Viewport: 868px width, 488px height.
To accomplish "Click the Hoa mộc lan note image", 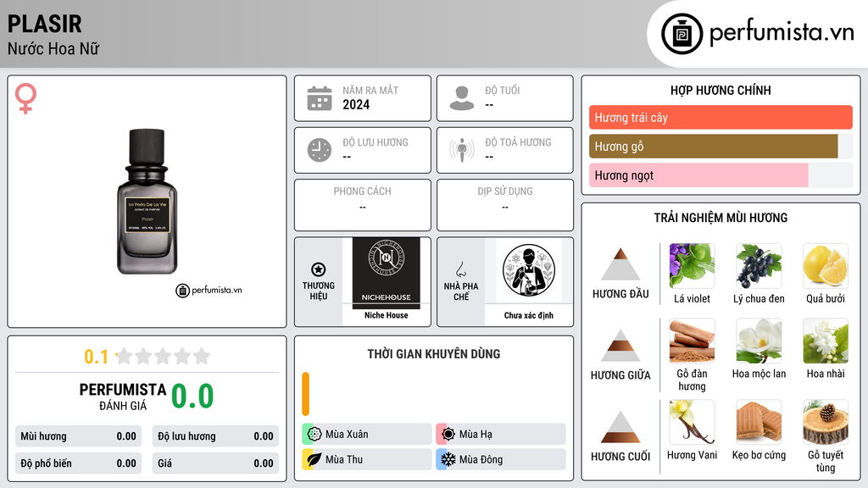I will (x=759, y=341).
